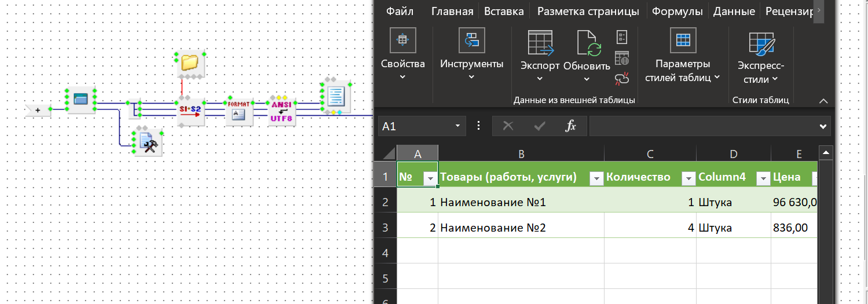Select the document with hammer tools node
The height and width of the screenshot is (304, 868).
147,141
